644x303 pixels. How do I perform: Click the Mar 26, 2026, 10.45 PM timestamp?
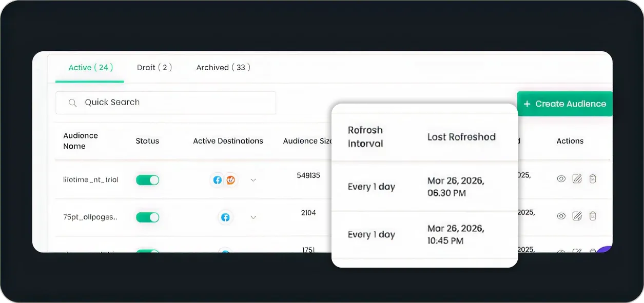coord(456,234)
